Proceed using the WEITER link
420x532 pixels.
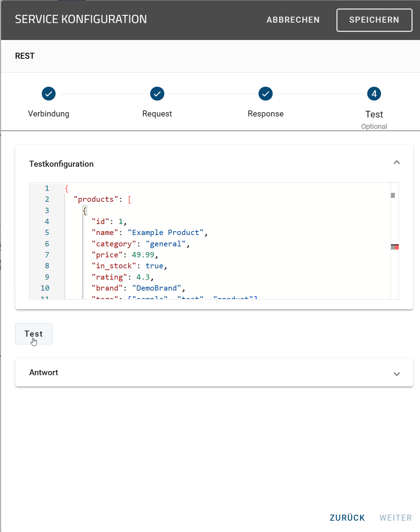click(395, 517)
